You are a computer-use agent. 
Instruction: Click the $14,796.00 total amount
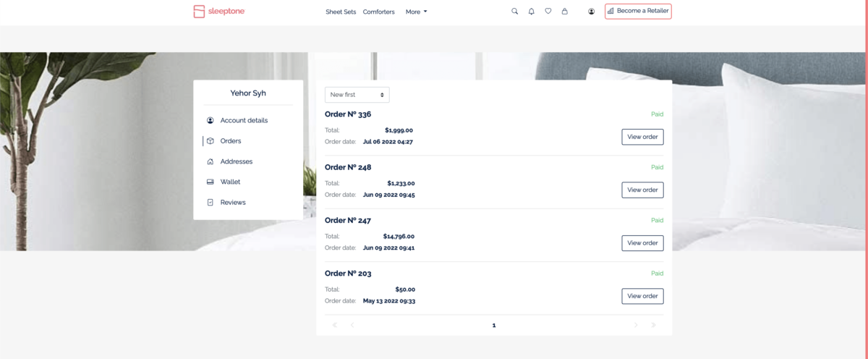pos(399,236)
